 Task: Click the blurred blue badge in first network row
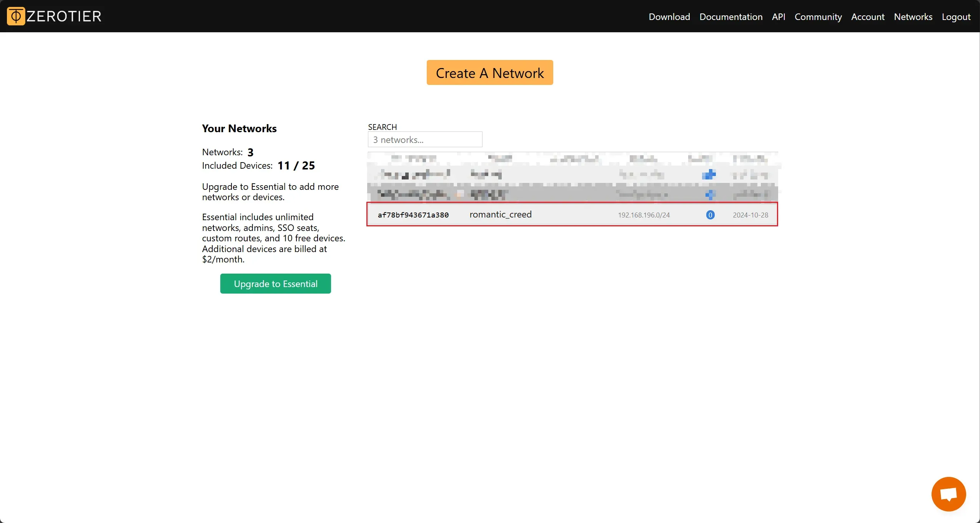coord(709,174)
